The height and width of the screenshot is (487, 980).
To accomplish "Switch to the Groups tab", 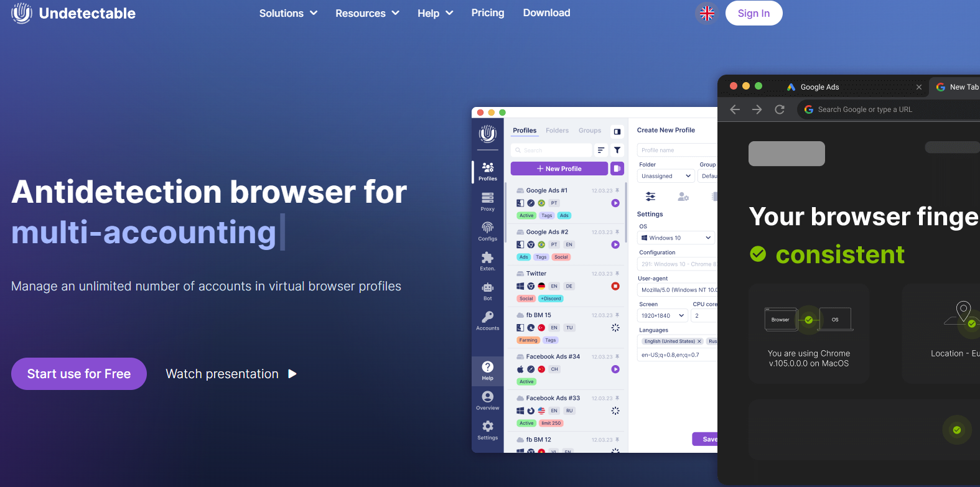I will [590, 131].
